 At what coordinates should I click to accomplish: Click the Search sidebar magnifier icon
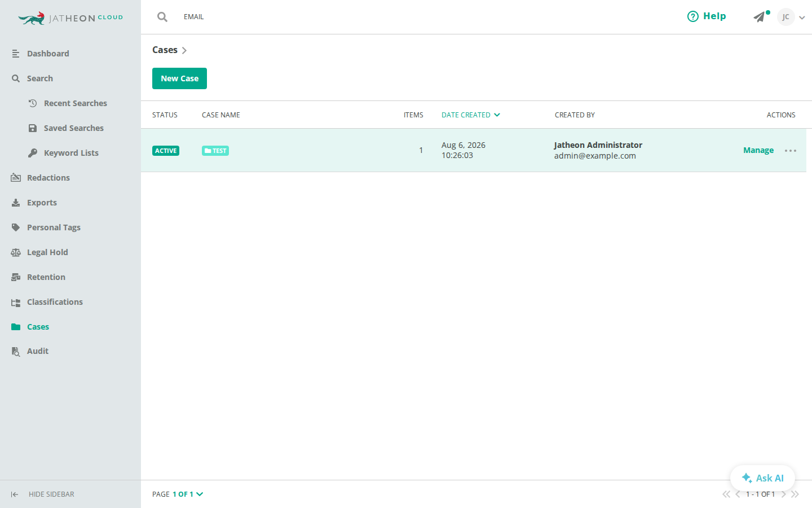[16, 78]
